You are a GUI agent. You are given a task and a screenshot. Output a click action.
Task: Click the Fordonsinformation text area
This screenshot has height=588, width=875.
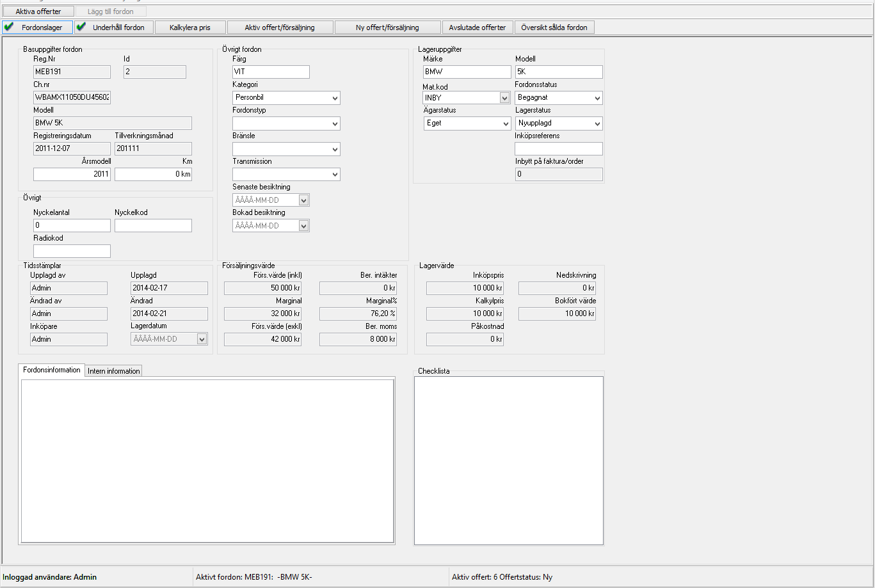click(207, 461)
